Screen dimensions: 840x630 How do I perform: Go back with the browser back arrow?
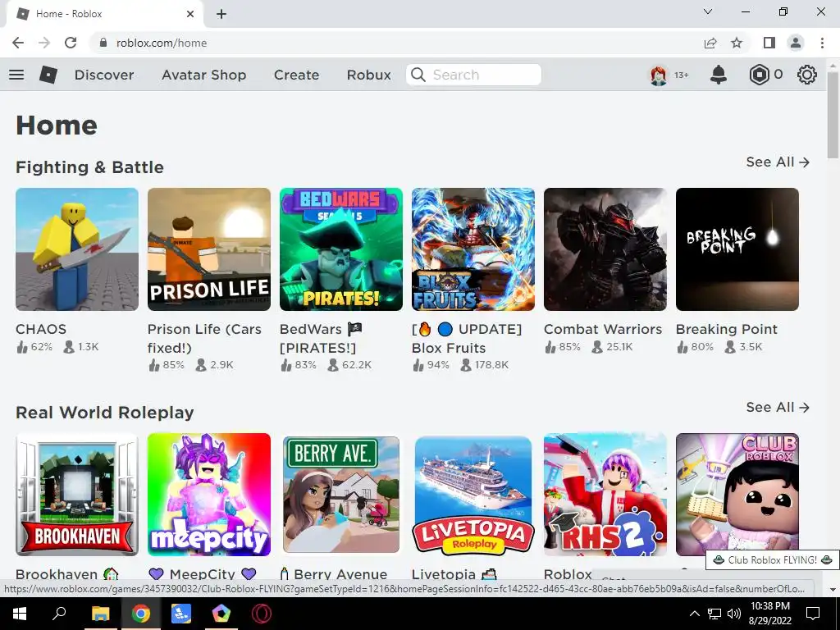[18, 43]
